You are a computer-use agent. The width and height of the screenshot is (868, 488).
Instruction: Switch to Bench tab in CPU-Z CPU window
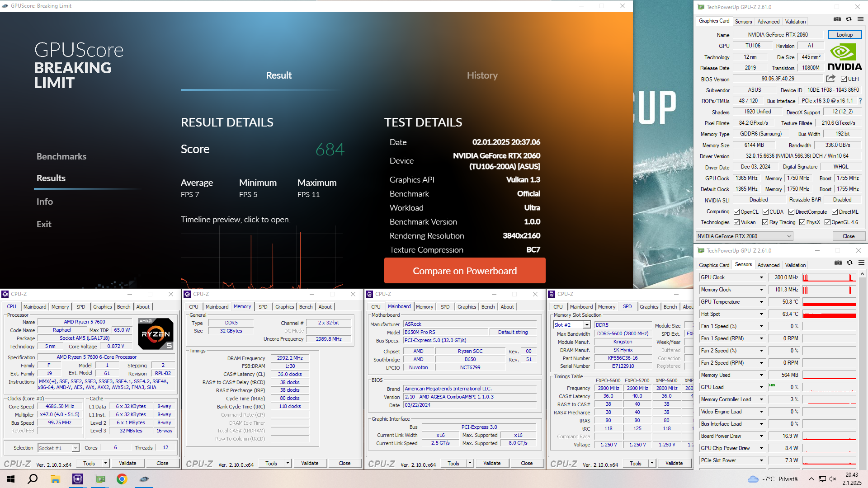(x=123, y=307)
